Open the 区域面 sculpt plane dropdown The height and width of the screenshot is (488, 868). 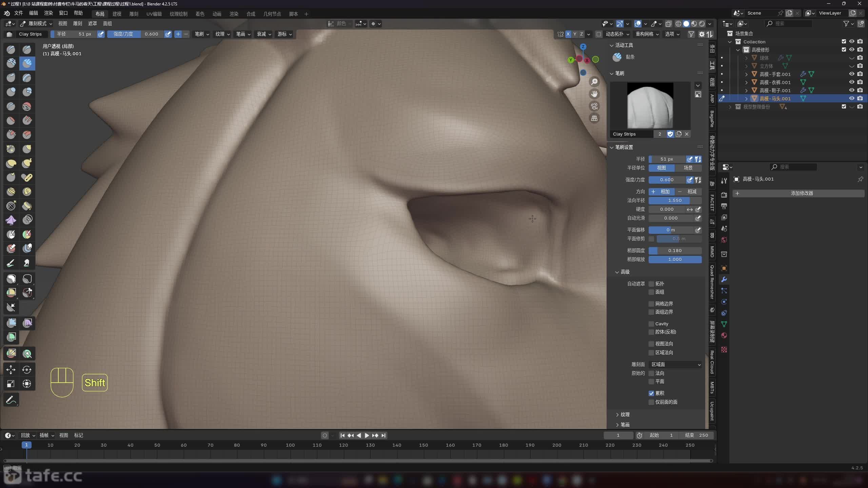pos(675,364)
